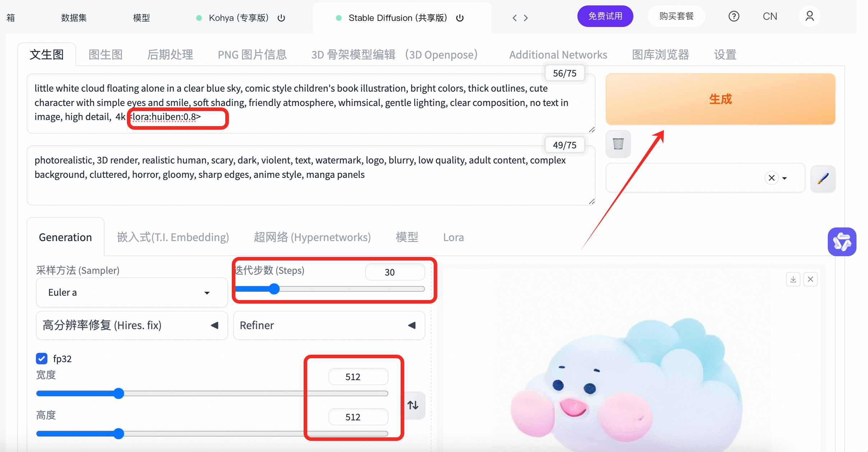This screenshot has width=868, height=452.
Task: Click the trash can clear prompt icon
Action: 618,144
